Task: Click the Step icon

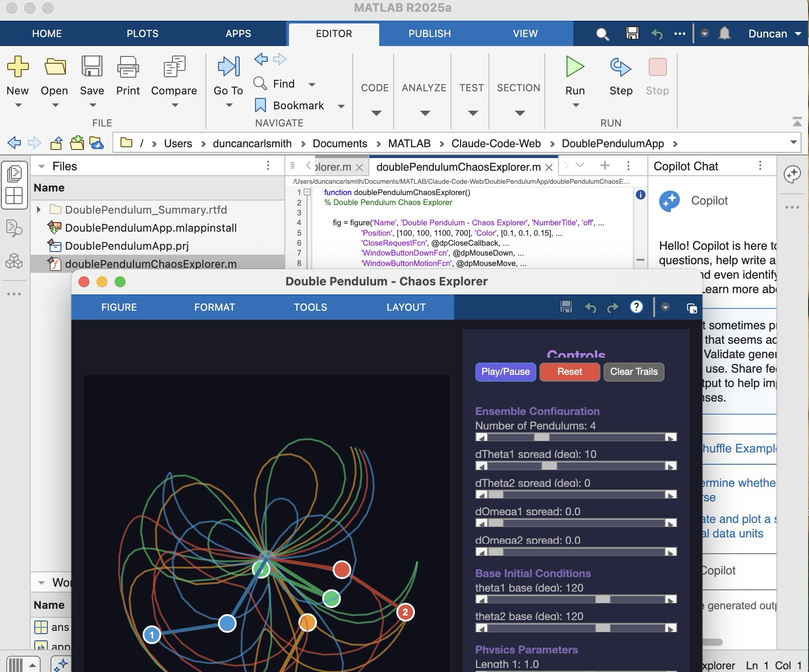Action: coord(621,67)
